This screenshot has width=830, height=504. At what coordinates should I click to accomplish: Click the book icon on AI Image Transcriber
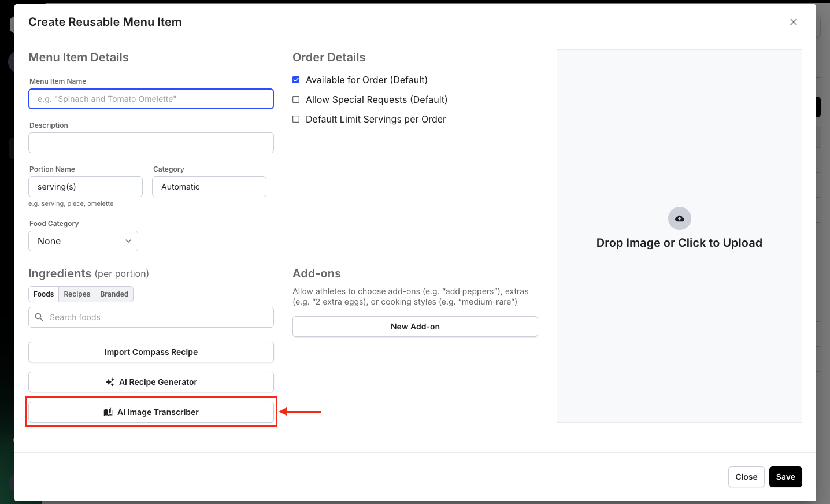(x=108, y=412)
